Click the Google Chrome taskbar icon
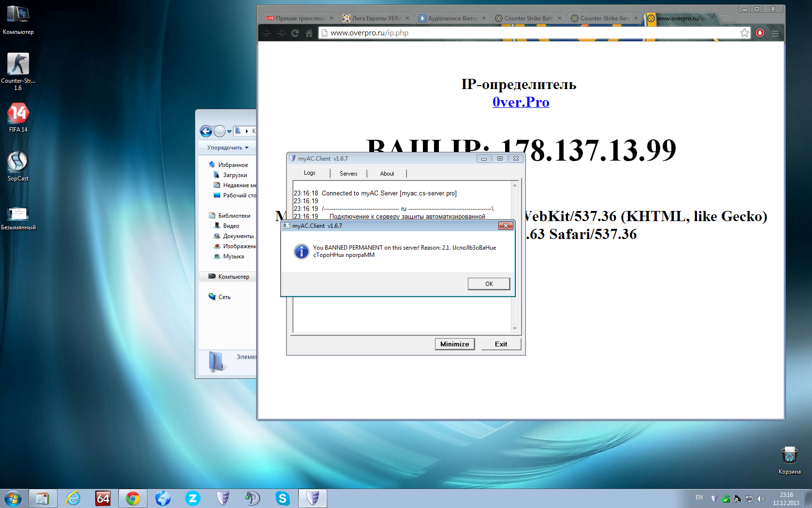Viewport: 812px width, 508px height. (133, 498)
